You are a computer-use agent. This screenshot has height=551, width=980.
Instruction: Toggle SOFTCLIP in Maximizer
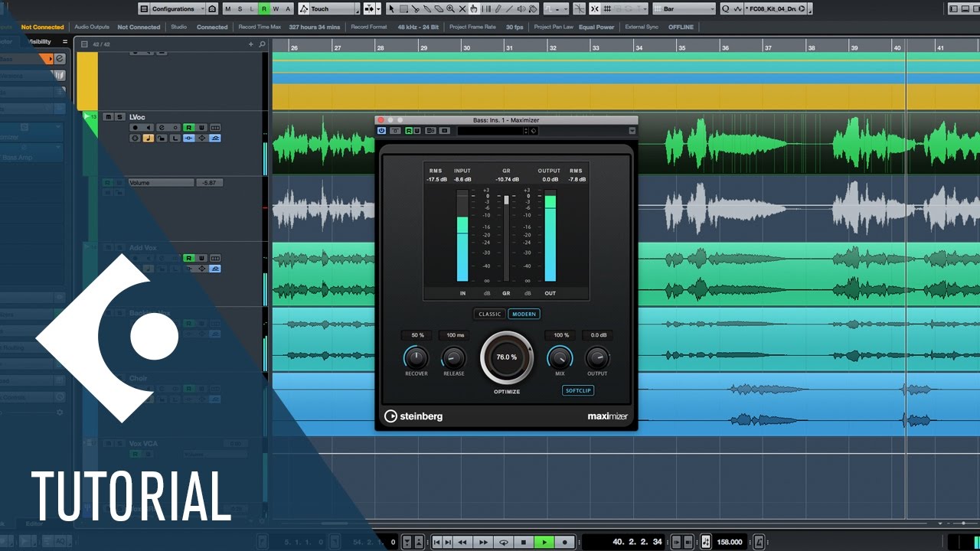pos(578,390)
